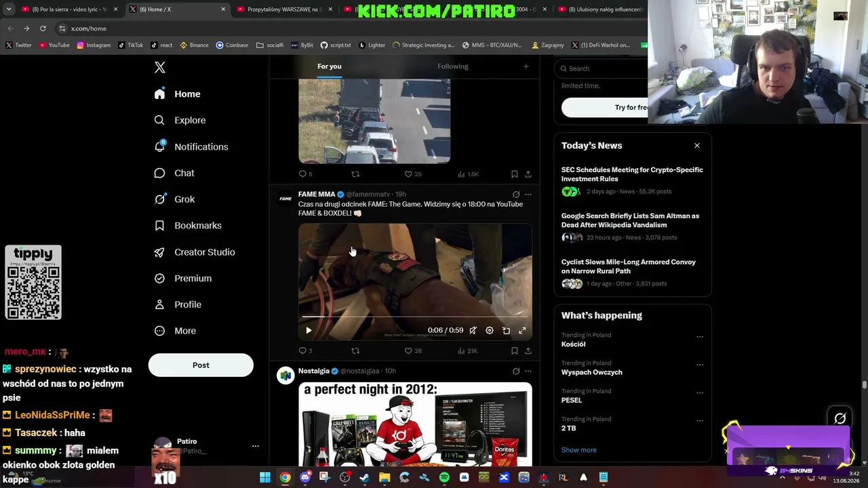868x488 pixels.
Task: Open the floating Grok button
Action: [x=840, y=419]
